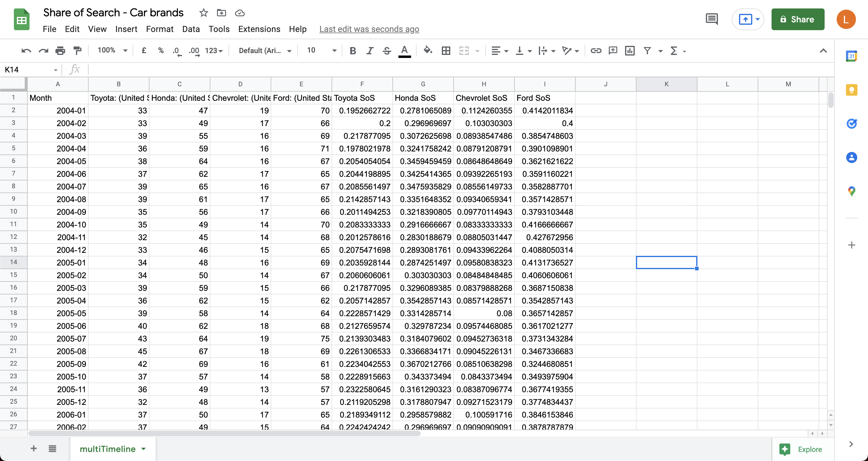Click the Print icon

coord(60,51)
